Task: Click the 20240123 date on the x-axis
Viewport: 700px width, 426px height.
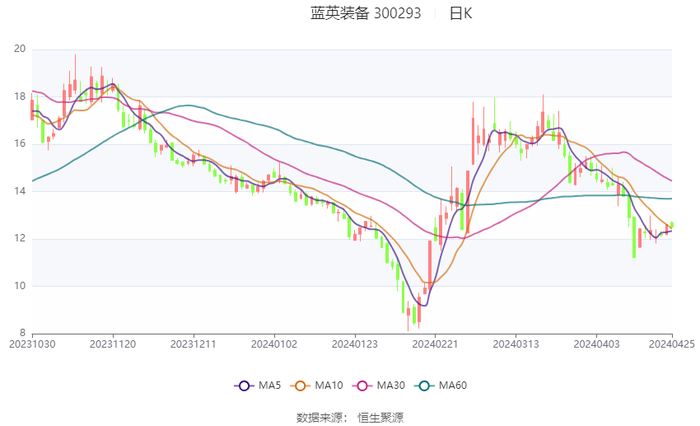Action: tap(353, 343)
